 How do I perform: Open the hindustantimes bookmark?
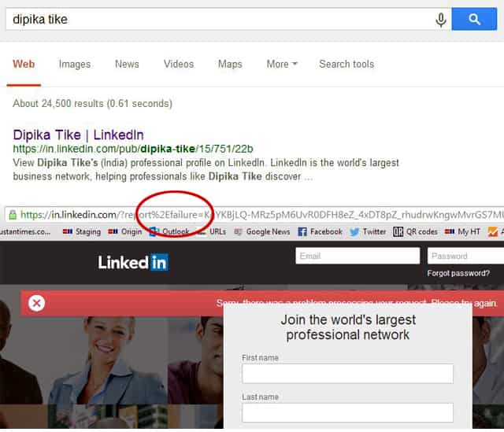(x=25, y=231)
